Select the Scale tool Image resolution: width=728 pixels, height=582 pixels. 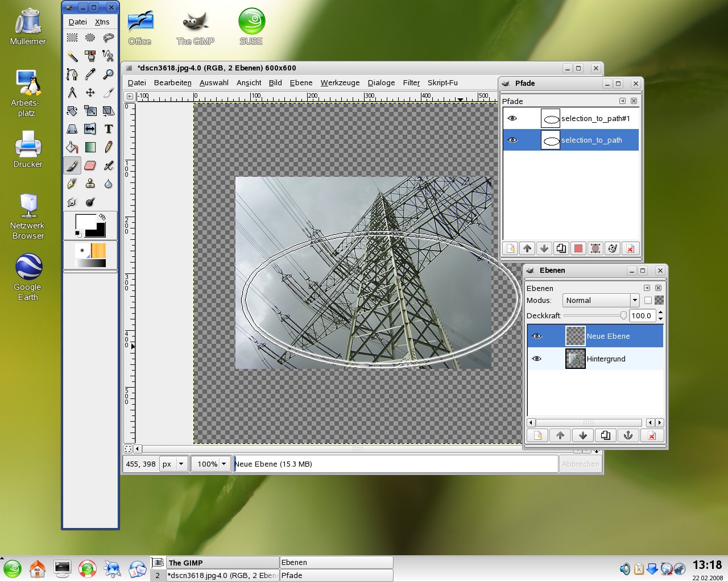point(90,110)
